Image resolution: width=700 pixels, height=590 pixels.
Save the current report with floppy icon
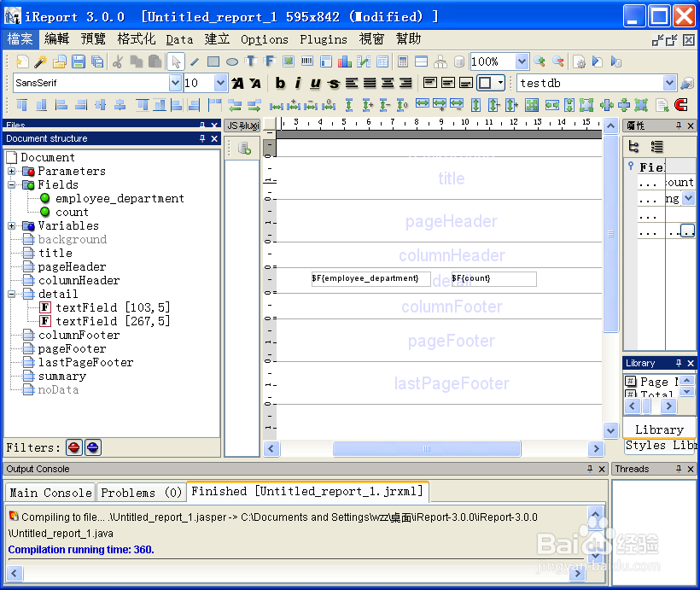[x=79, y=61]
